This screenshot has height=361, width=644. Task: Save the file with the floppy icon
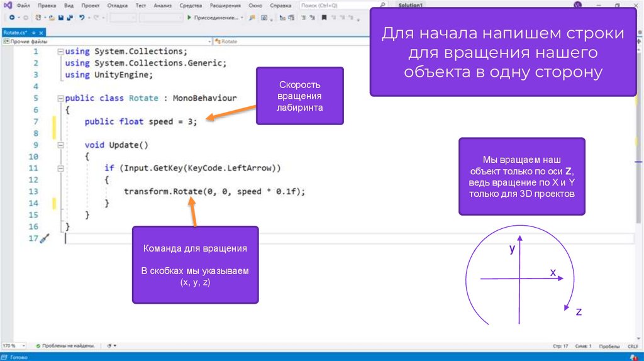pos(61,18)
